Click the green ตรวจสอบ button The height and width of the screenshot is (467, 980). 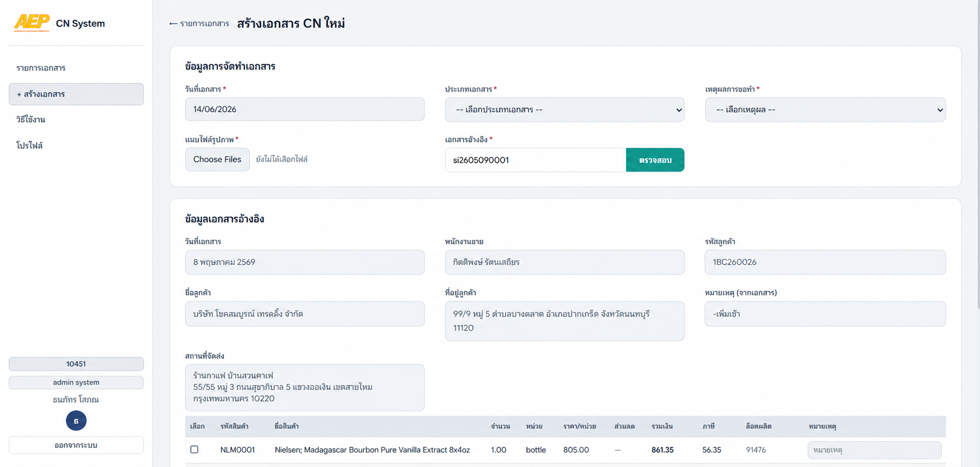tap(655, 160)
